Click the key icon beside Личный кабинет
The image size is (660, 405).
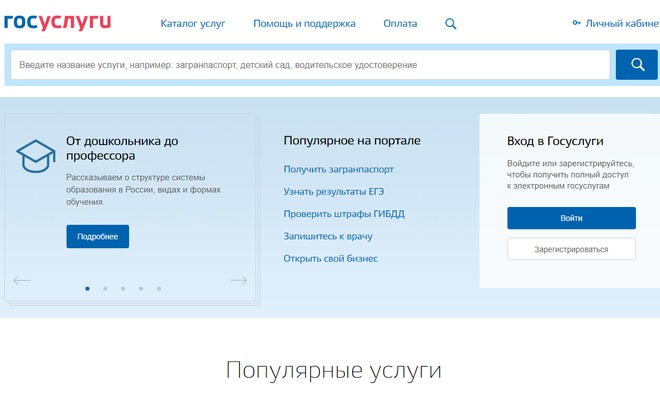pos(576,23)
